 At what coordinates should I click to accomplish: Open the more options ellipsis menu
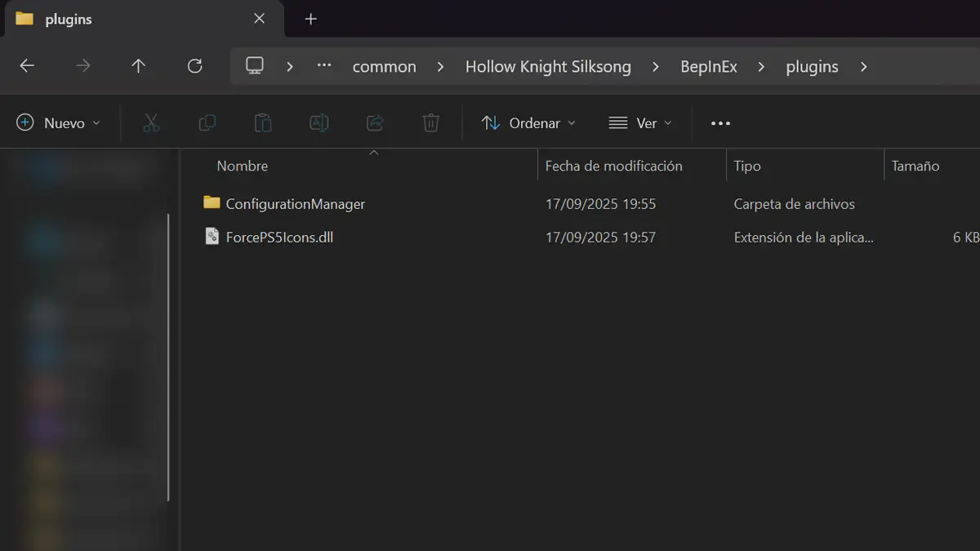pos(720,123)
